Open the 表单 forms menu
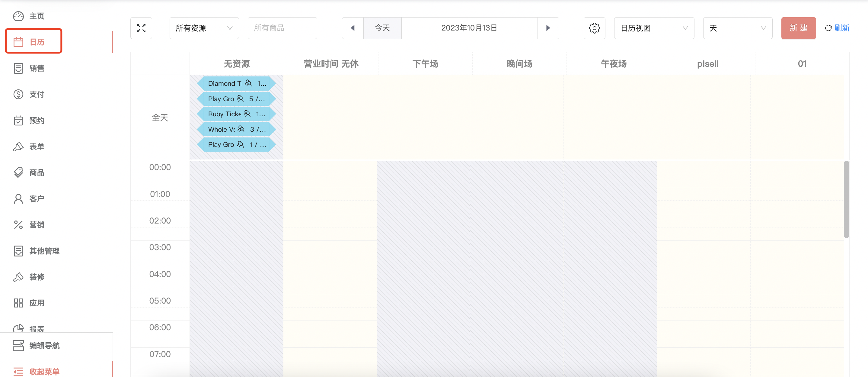868x377 pixels. click(29, 146)
